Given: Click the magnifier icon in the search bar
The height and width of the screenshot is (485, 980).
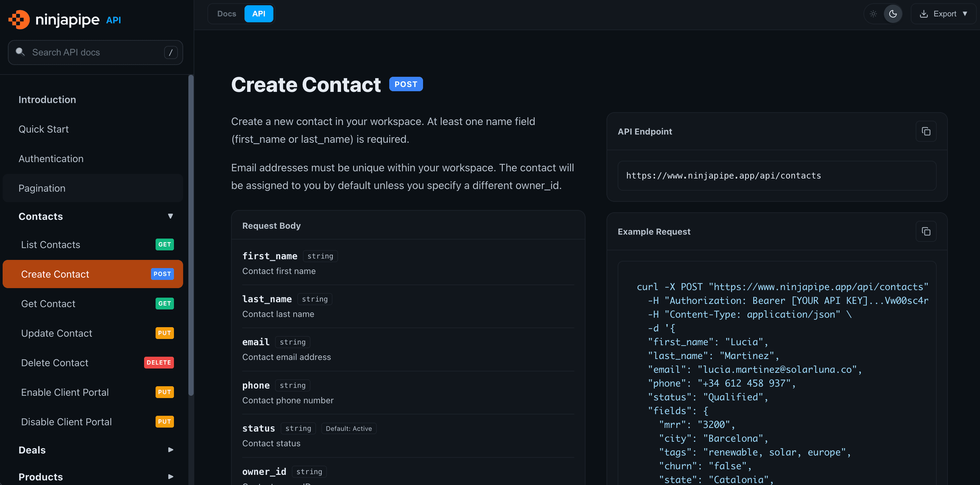Looking at the screenshot, I should pos(20,52).
